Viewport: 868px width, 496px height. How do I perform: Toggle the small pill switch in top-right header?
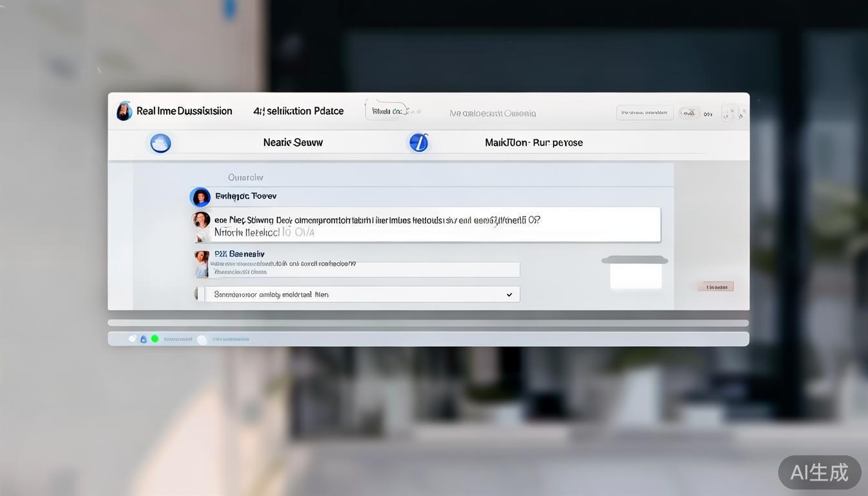[688, 113]
